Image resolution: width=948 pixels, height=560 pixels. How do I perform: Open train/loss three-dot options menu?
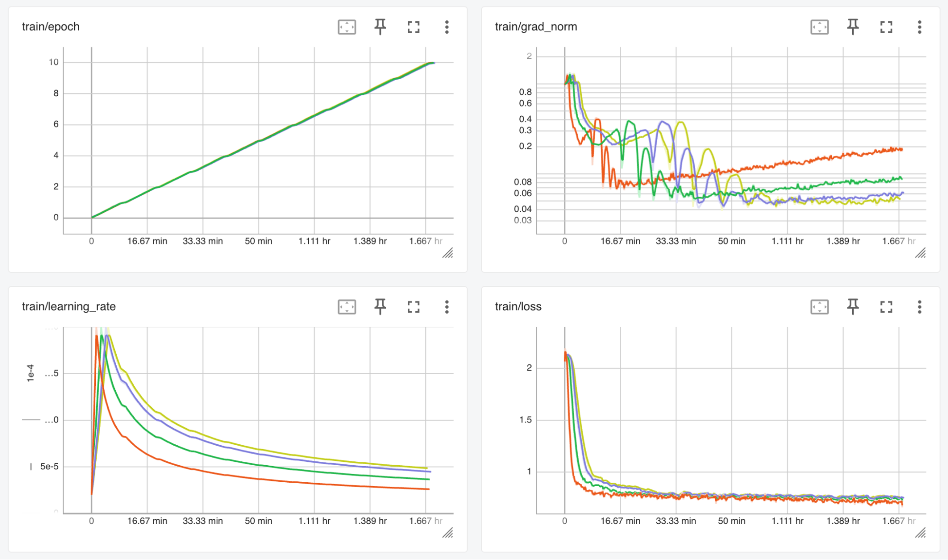point(919,307)
